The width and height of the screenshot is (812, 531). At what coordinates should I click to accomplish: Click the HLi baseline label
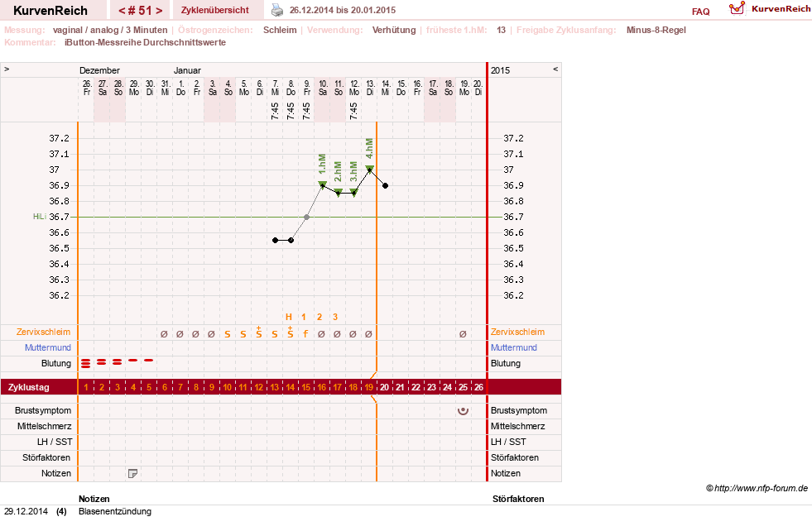[x=40, y=217]
